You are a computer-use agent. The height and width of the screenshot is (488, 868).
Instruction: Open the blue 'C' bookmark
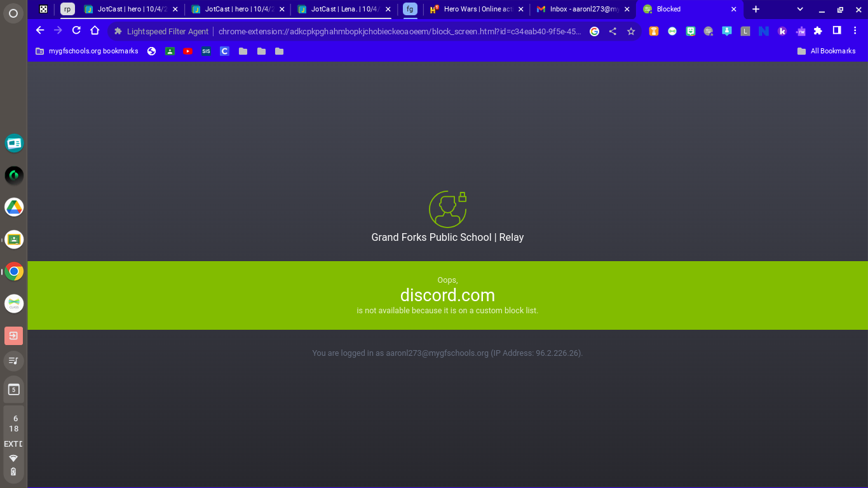coord(224,51)
